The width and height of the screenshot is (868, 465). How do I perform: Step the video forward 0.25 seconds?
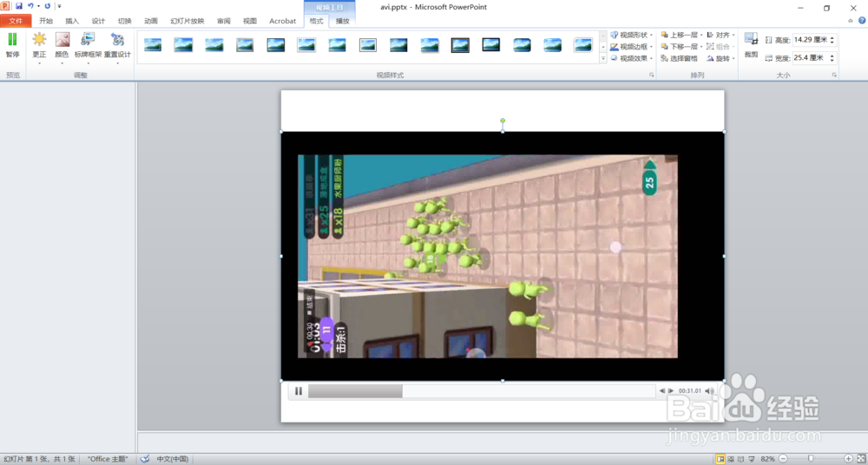671,390
